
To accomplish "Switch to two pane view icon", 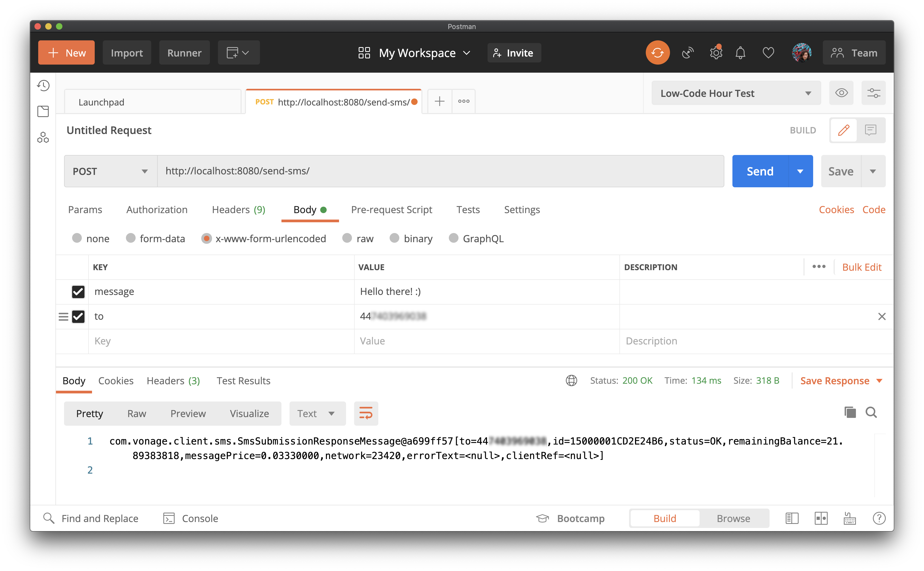I will point(821,519).
